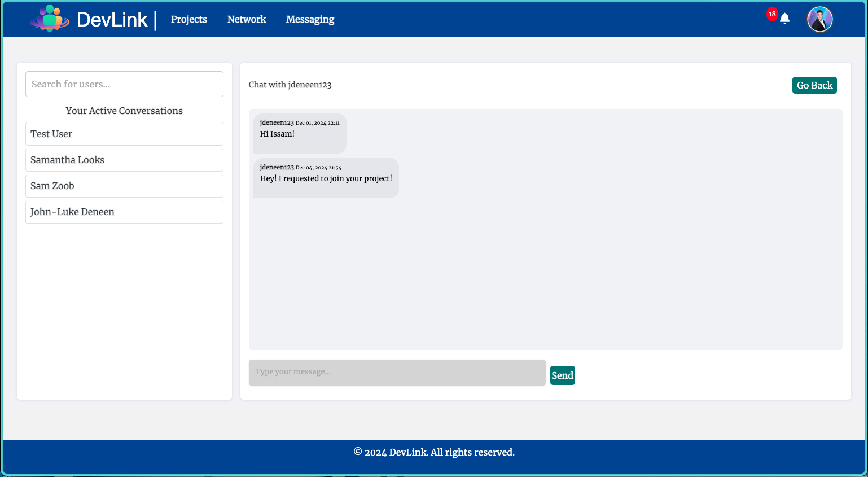Screen dimensions: 868x477
Task: Click the DevLink brand name
Action: (x=112, y=20)
